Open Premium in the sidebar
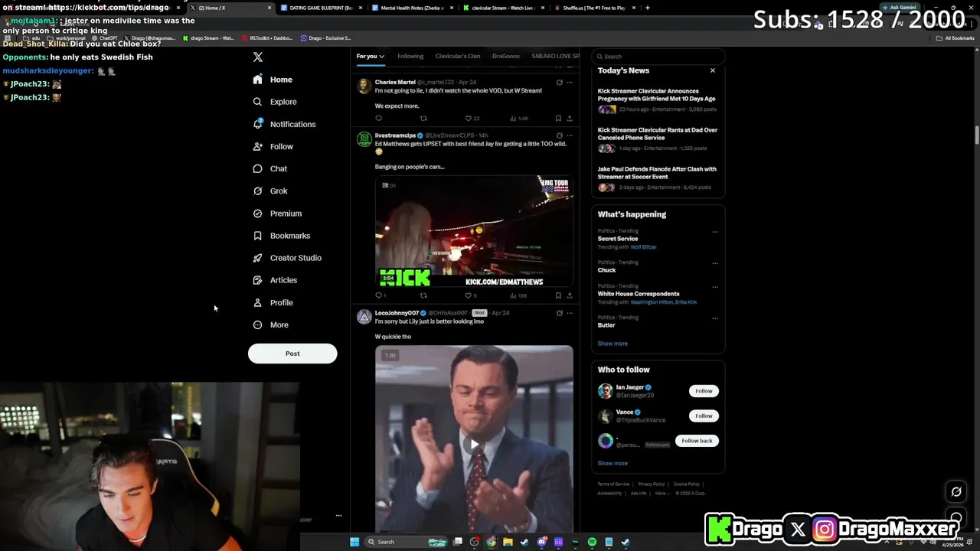The height and width of the screenshot is (551, 980). (277, 214)
